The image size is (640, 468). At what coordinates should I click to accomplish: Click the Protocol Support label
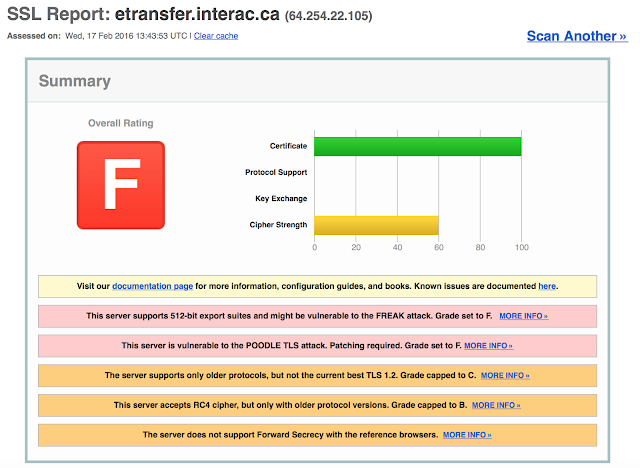tap(276, 172)
